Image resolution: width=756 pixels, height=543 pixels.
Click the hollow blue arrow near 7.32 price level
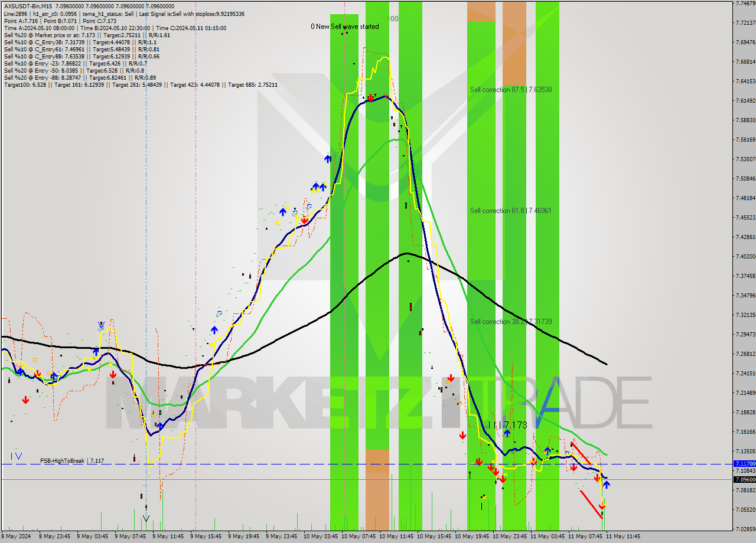pyautogui.click(x=219, y=314)
